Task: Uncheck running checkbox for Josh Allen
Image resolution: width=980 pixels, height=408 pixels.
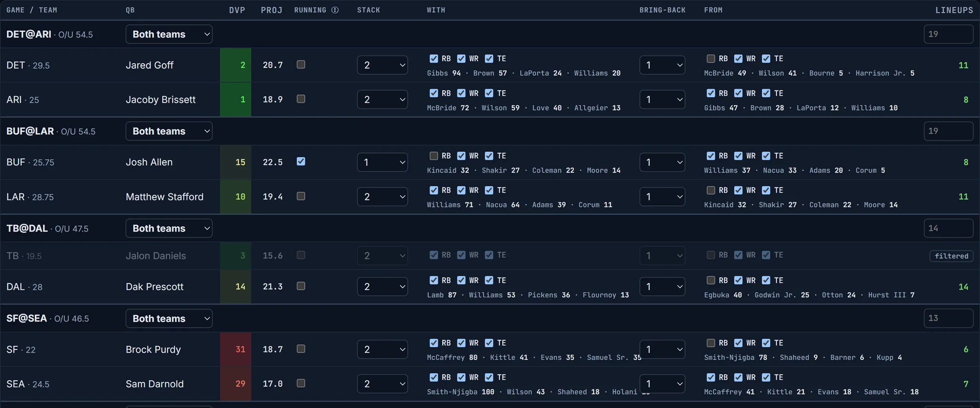Action: point(301,161)
